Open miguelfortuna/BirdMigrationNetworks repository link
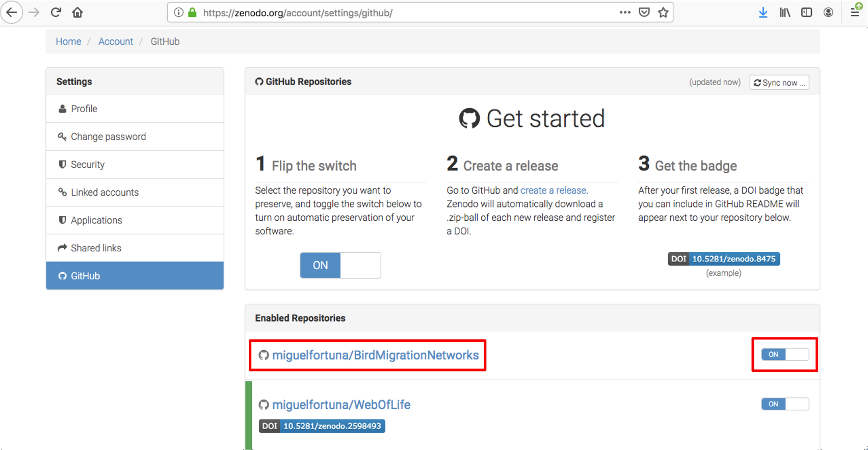 [375, 355]
